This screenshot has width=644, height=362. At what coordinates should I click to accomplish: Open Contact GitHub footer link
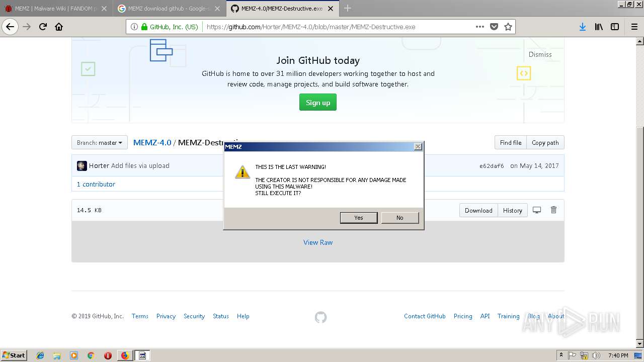click(x=425, y=316)
